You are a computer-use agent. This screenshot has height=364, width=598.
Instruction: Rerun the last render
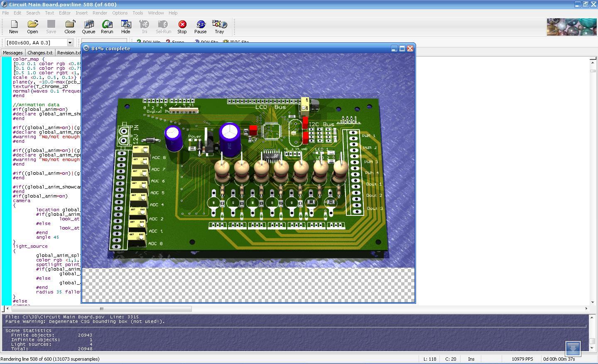click(x=107, y=27)
